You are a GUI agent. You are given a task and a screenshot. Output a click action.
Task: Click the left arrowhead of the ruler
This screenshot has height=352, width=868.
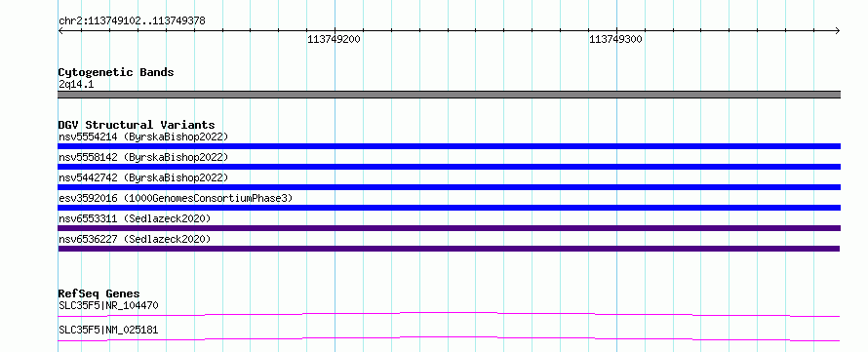[x=60, y=31]
